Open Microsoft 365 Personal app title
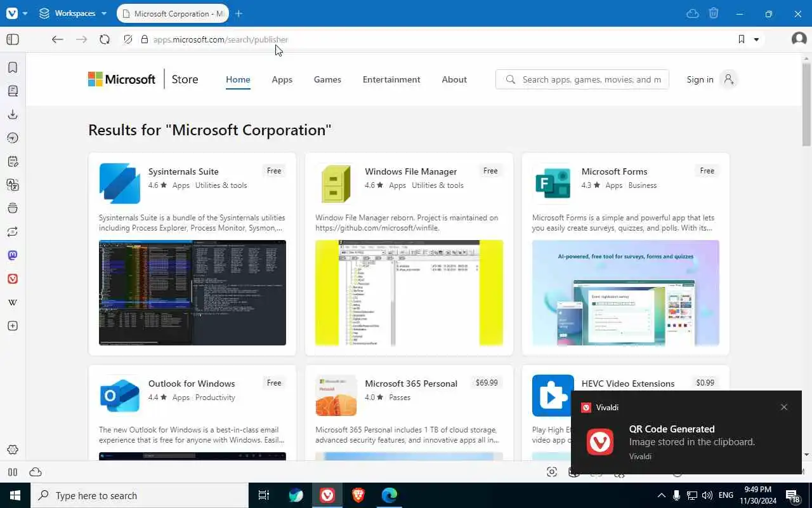812x508 pixels. click(411, 384)
